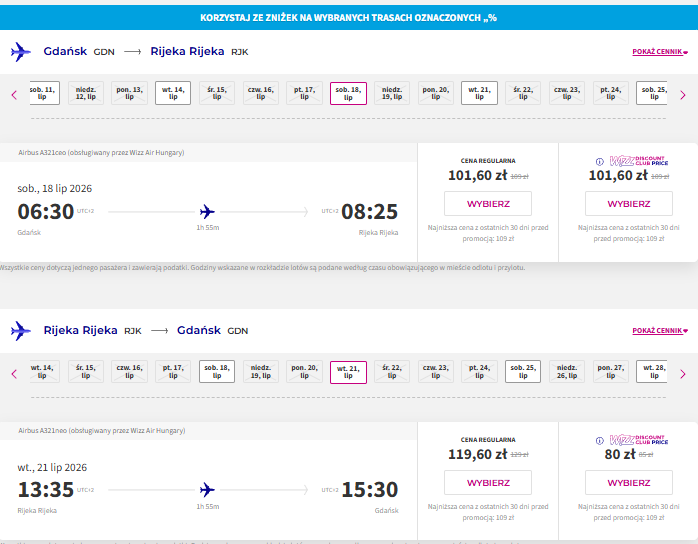
Task: Click date text wt., 21 lip 2026
Action: pos(52,467)
